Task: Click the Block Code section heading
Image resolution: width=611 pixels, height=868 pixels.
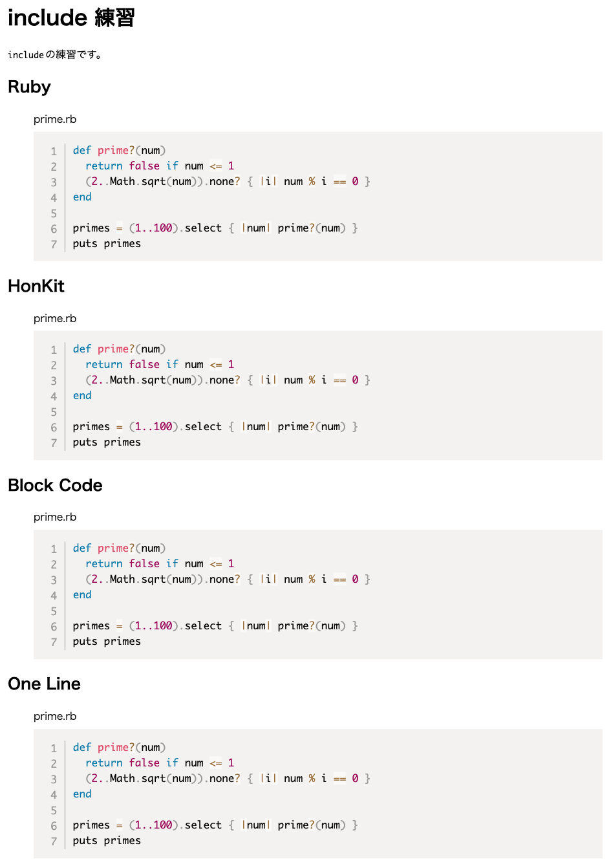Action: (x=55, y=485)
